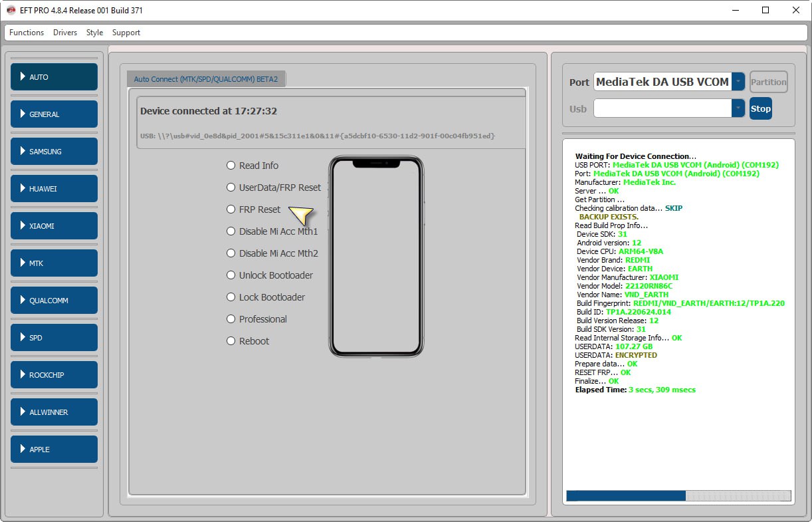The width and height of the screenshot is (812, 522).
Task: Open the Style menu
Action: 94,33
